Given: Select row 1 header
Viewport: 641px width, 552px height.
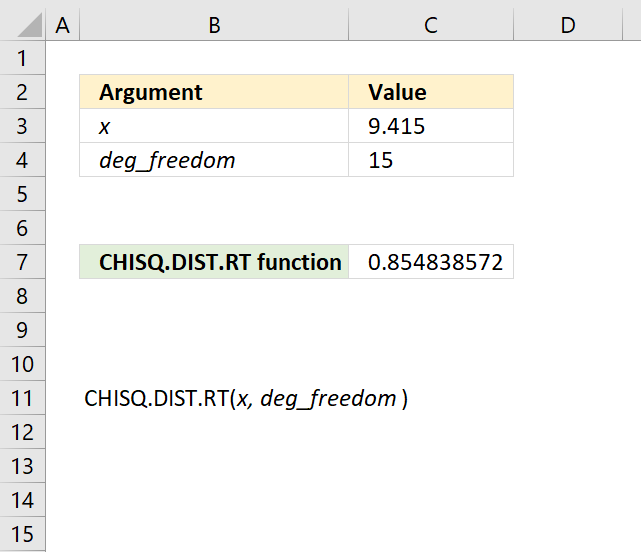Looking at the screenshot, I should pyautogui.click(x=22, y=58).
